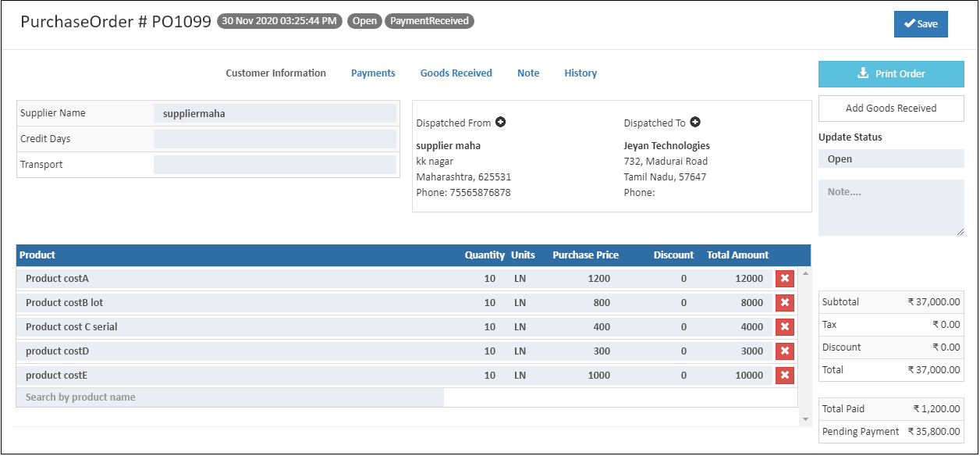Viewport: 980px width, 456px height.
Task: Add a new Dispatched From address
Action: tap(501, 122)
